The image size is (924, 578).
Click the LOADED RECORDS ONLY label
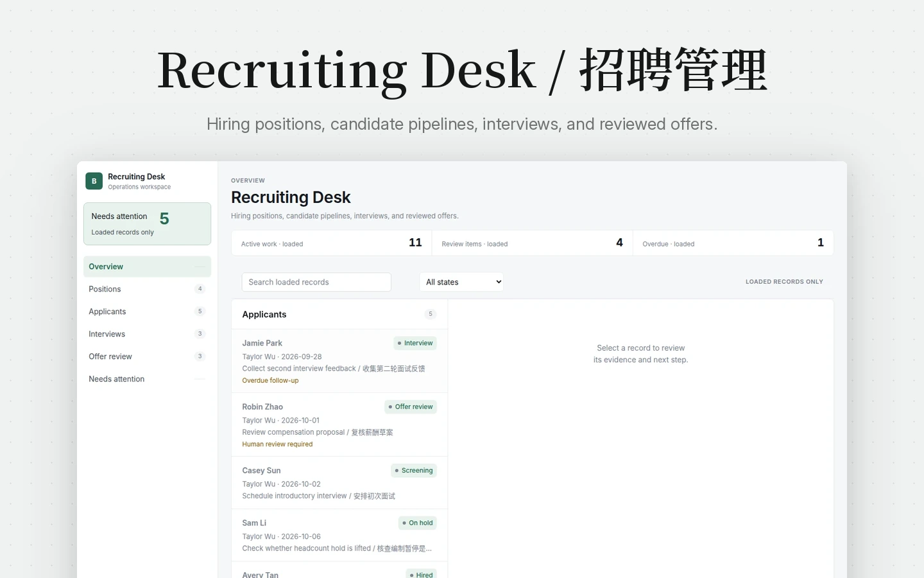click(784, 282)
